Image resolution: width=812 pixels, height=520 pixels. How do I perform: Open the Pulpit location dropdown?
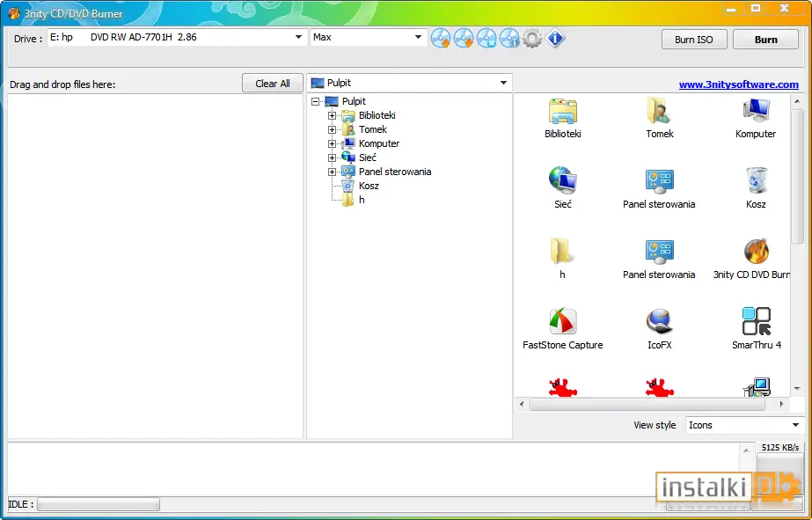[x=409, y=83]
